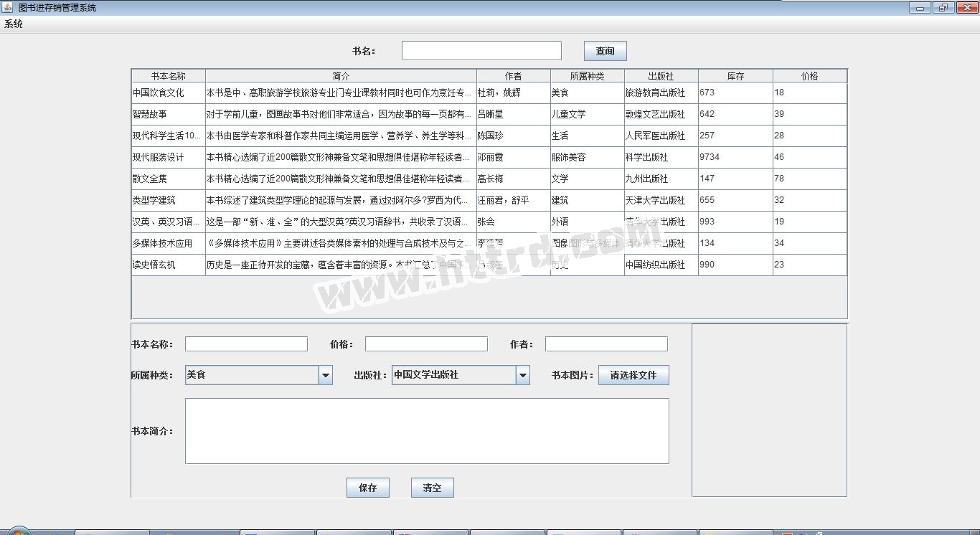The height and width of the screenshot is (535, 980).
Task: Click the 中国纺织出版社 publisher cell
Action: tap(661, 265)
